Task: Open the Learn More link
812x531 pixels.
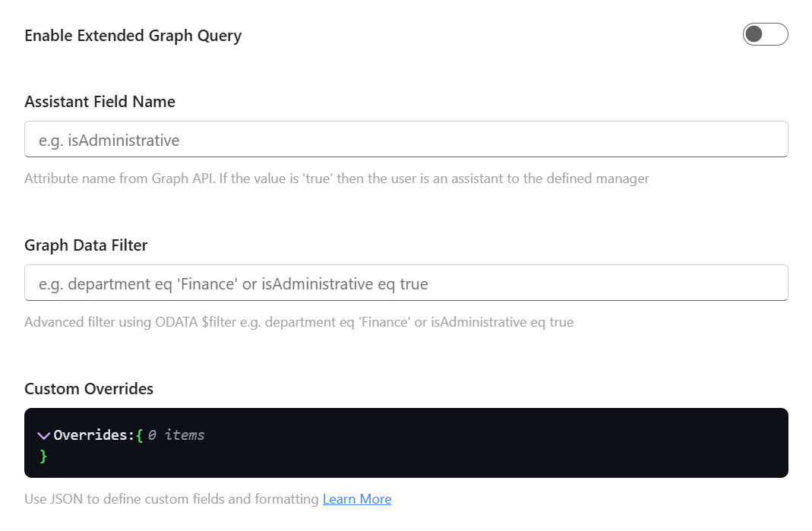Action: click(x=357, y=499)
